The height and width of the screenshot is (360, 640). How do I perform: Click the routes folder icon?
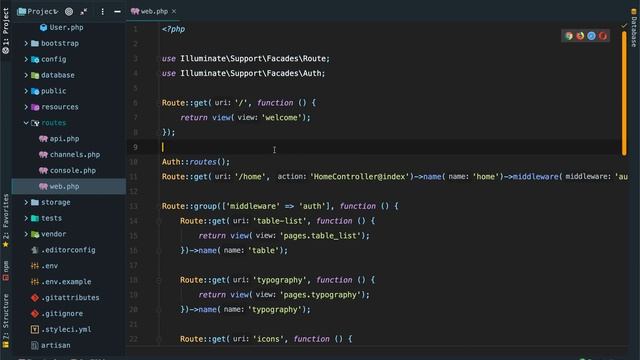coord(35,123)
